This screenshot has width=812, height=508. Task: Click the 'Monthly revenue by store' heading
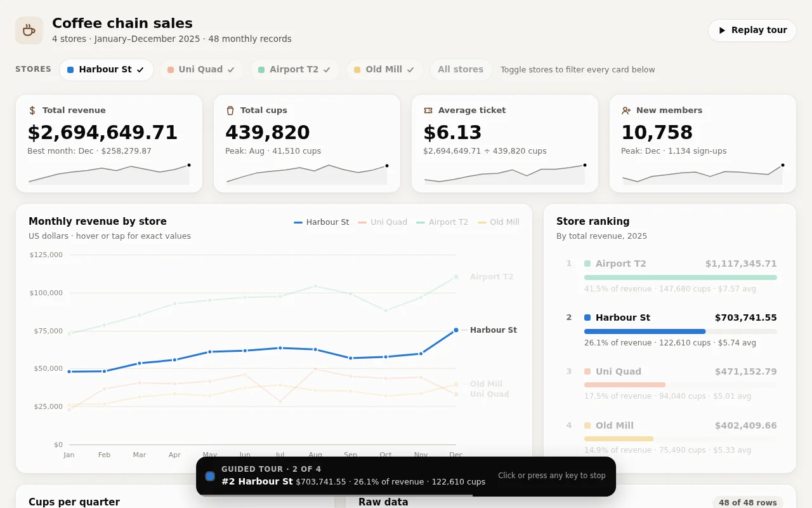pyautogui.click(x=98, y=222)
